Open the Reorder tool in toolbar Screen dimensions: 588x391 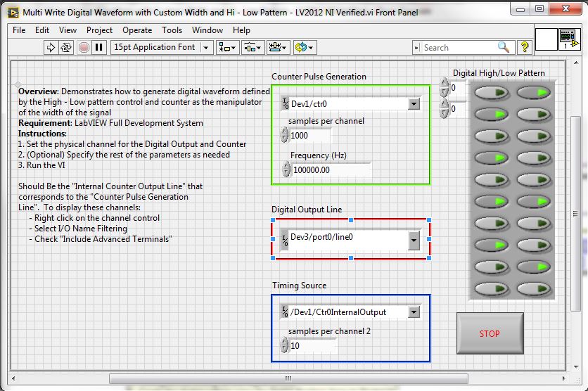pyautogui.click(x=305, y=47)
